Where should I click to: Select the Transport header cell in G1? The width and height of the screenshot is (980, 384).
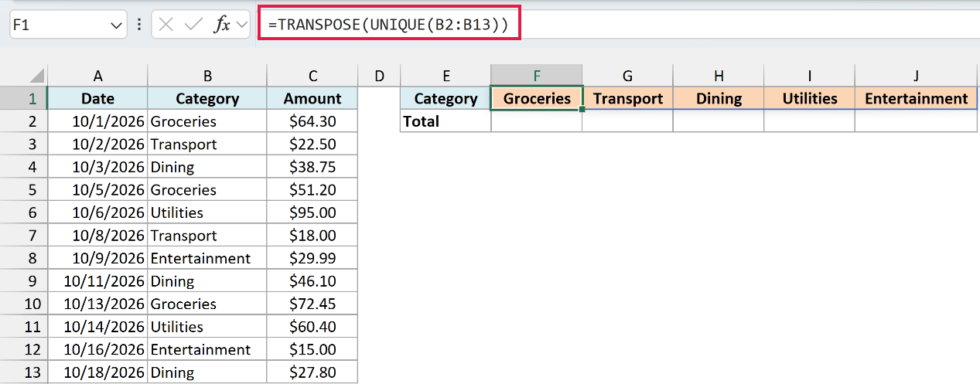[x=628, y=99]
